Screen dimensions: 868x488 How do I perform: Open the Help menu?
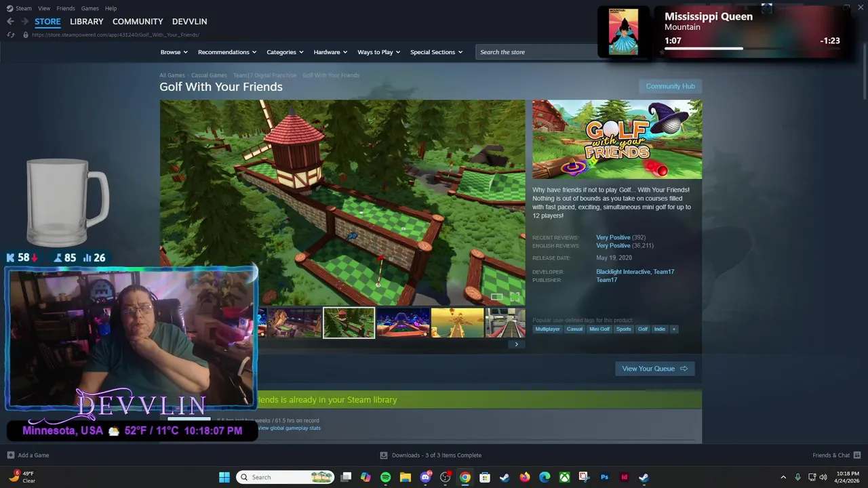tap(111, 8)
